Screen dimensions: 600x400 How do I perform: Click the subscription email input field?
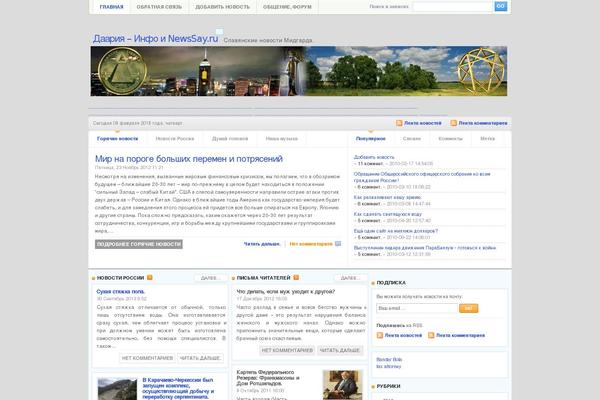point(417,308)
